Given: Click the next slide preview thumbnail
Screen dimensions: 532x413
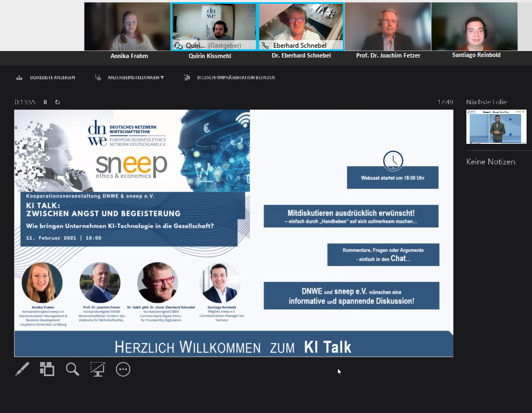Looking at the screenshot, I should (x=496, y=126).
